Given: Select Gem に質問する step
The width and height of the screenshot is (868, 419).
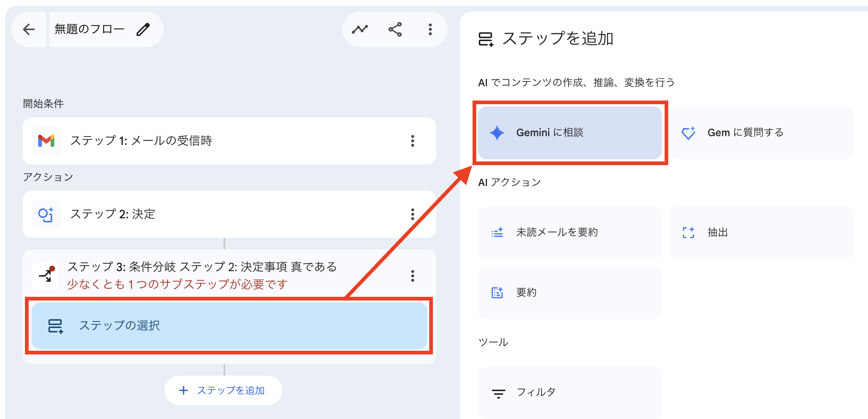Looking at the screenshot, I should 761,133.
